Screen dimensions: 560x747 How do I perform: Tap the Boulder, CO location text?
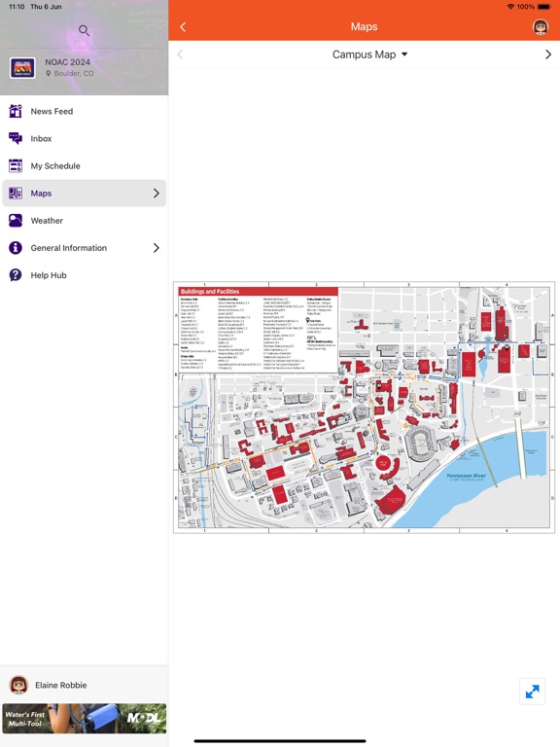pos(74,73)
